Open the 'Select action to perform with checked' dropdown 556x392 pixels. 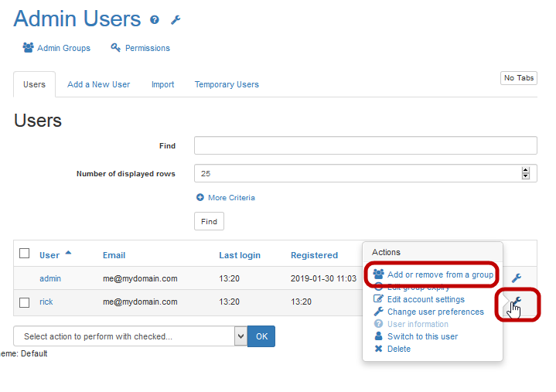point(130,336)
